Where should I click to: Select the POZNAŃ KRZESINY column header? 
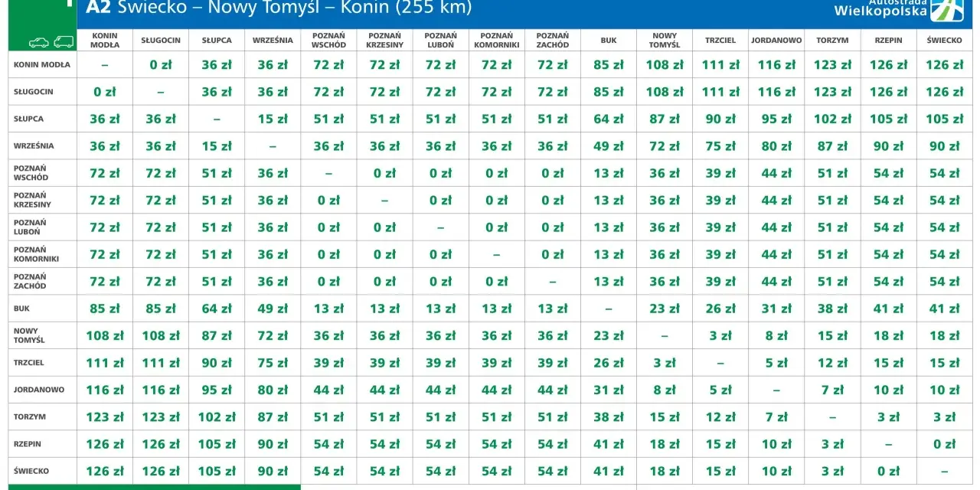pyautogui.click(x=384, y=40)
